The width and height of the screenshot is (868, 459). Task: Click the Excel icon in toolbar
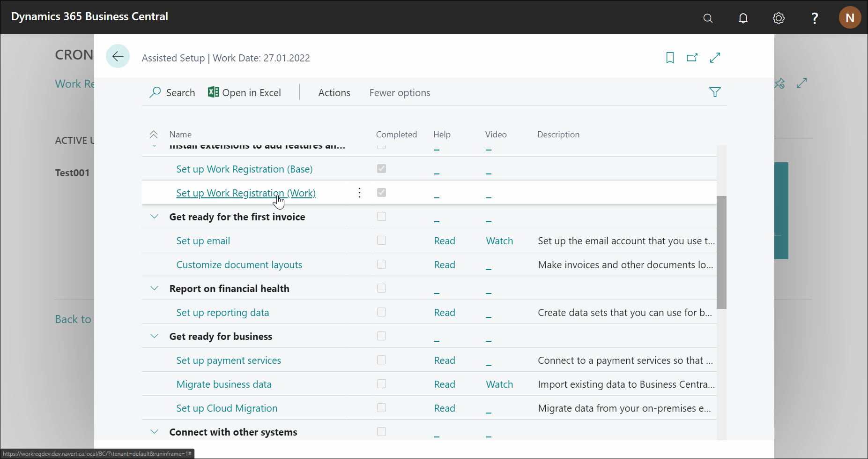pyautogui.click(x=213, y=92)
